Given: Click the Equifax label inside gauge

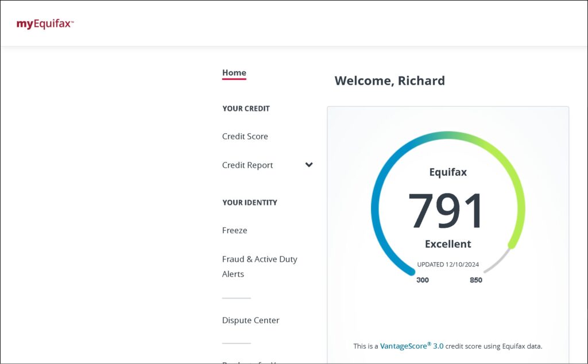Looking at the screenshot, I should point(448,172).
